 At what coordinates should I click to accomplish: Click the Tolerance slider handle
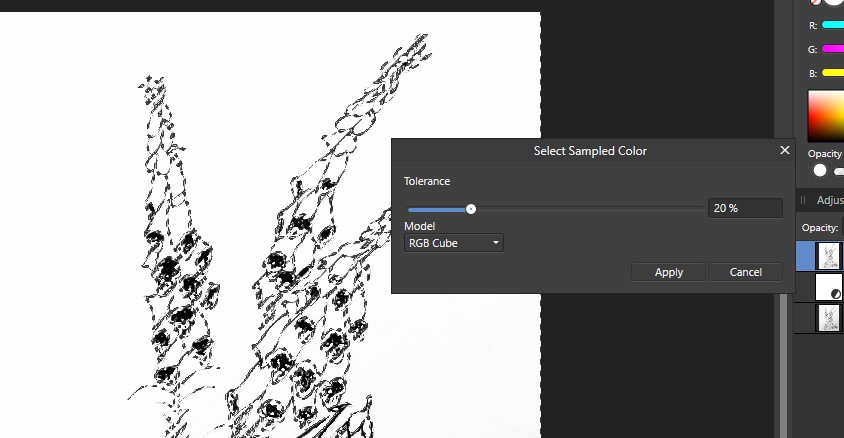coord(471,209)
